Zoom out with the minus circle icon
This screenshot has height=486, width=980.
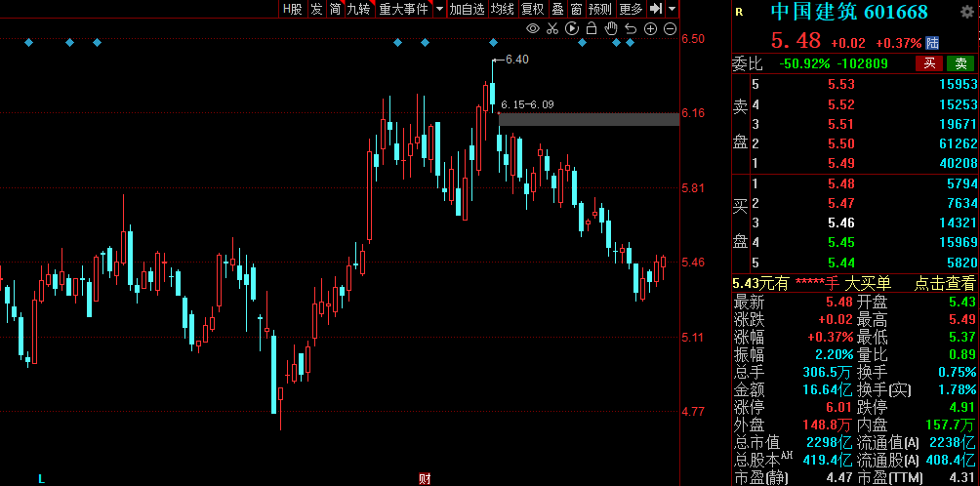671,29
